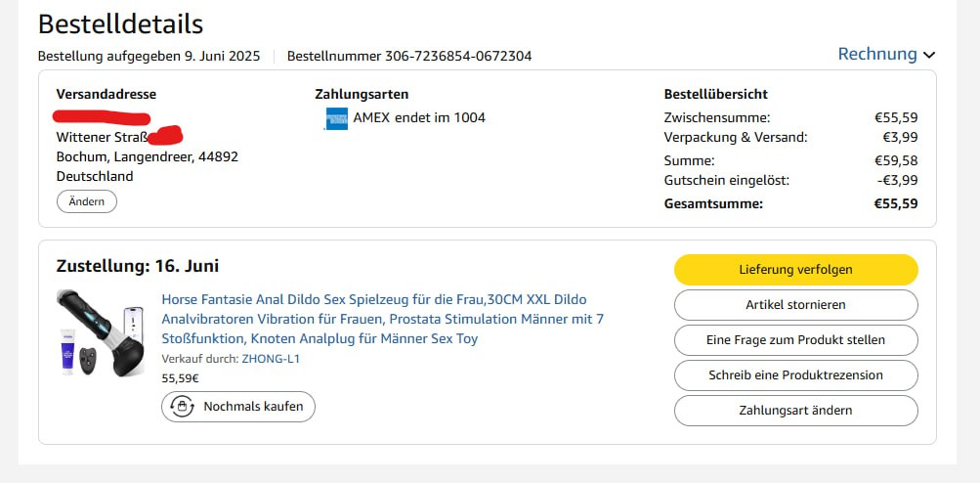Select Artikel stornieren
The image size is (980, 483).
[795, 305]
